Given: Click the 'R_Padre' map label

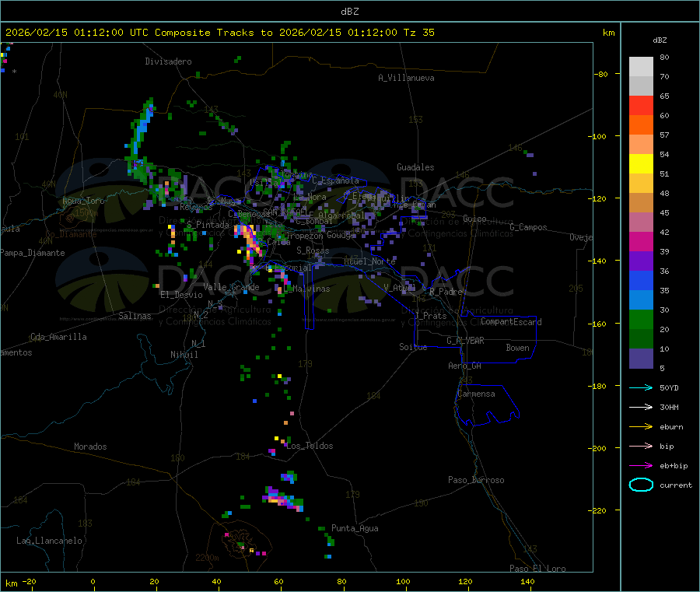Looking at the screenshot, I should [446, 292].
